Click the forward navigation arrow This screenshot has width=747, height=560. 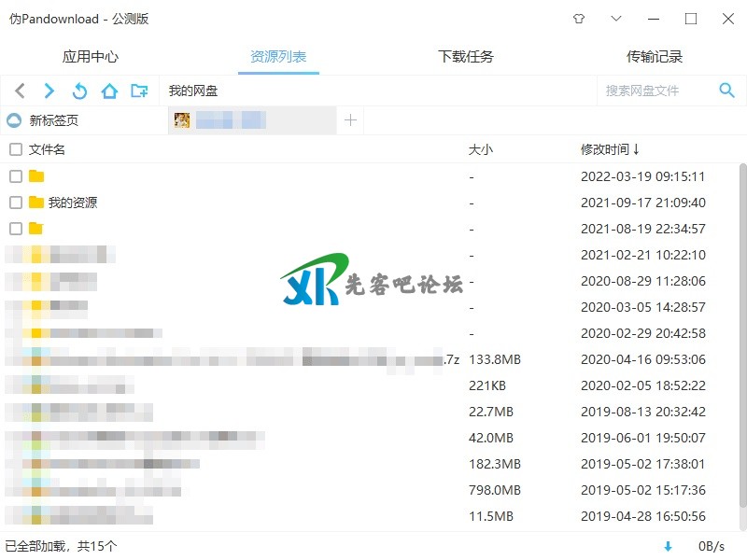tap(49, 91)
